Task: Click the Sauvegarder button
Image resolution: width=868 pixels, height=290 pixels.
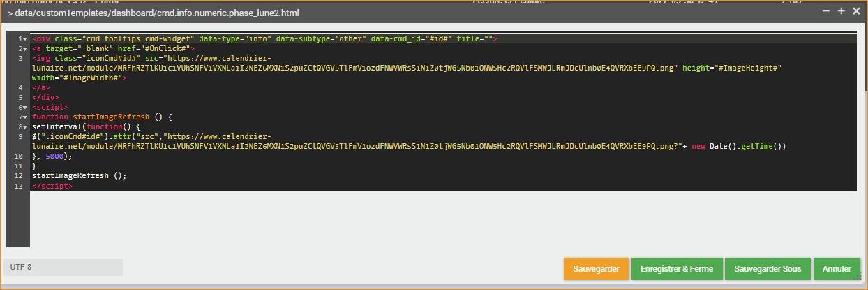Action: pyautogui.click(x=596, y=269)
